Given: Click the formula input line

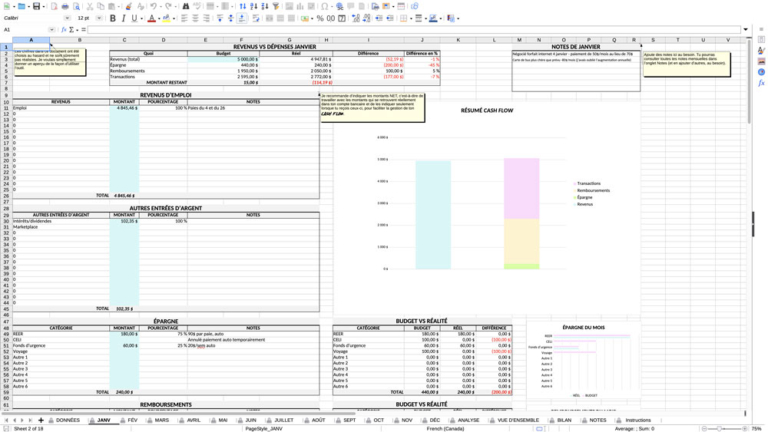Looking at the screenshot, I should click(414, 30).
